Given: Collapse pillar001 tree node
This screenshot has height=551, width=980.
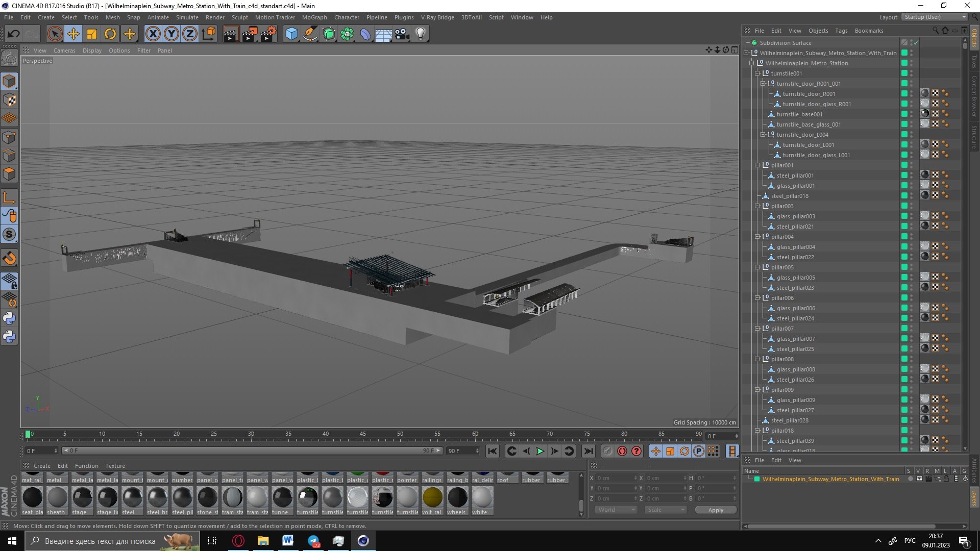Looking at the screenshot, I should pos(757,165).
